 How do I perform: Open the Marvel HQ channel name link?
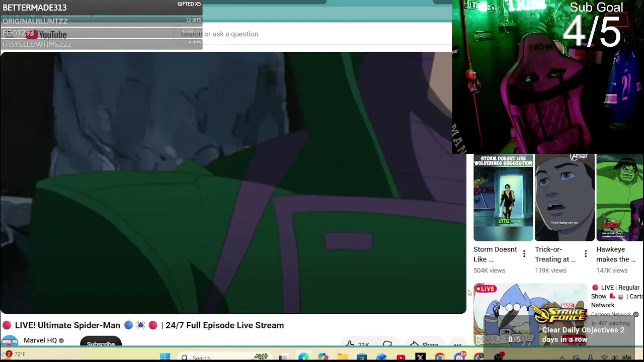click(40, 340)
